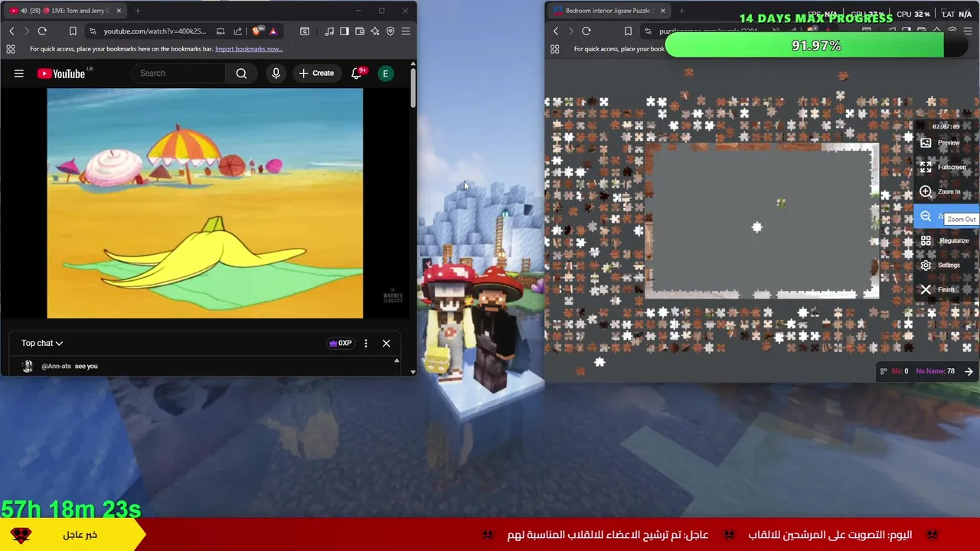Open site settings icon beside youtube.com address
Viewport: 980px width, 551px height.
[93, 31]
